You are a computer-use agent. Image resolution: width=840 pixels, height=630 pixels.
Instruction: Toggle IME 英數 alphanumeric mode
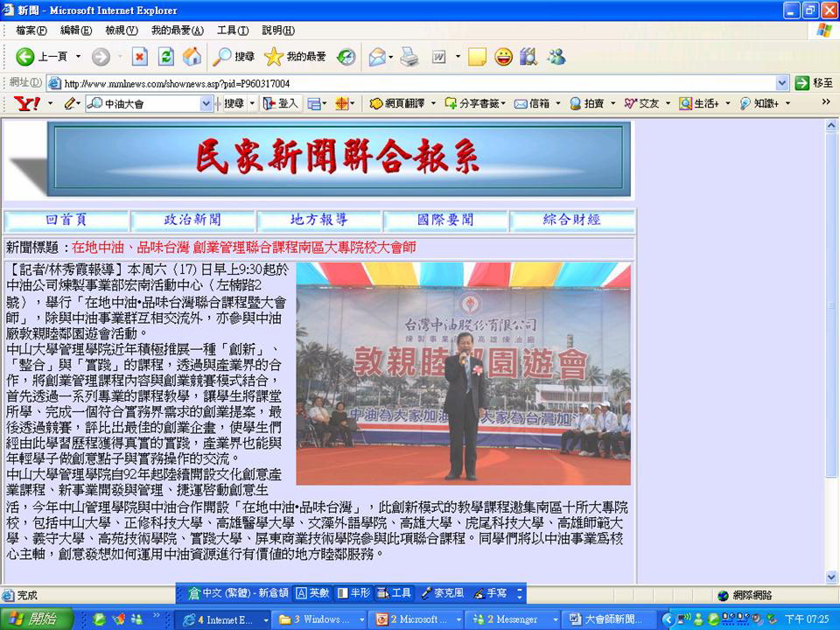coord(313,593)
